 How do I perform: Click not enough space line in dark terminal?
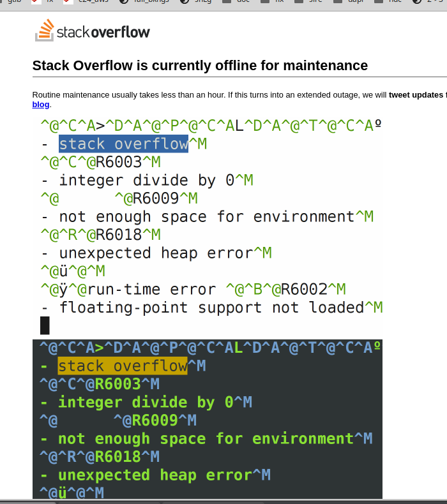(x=207, y=439)
